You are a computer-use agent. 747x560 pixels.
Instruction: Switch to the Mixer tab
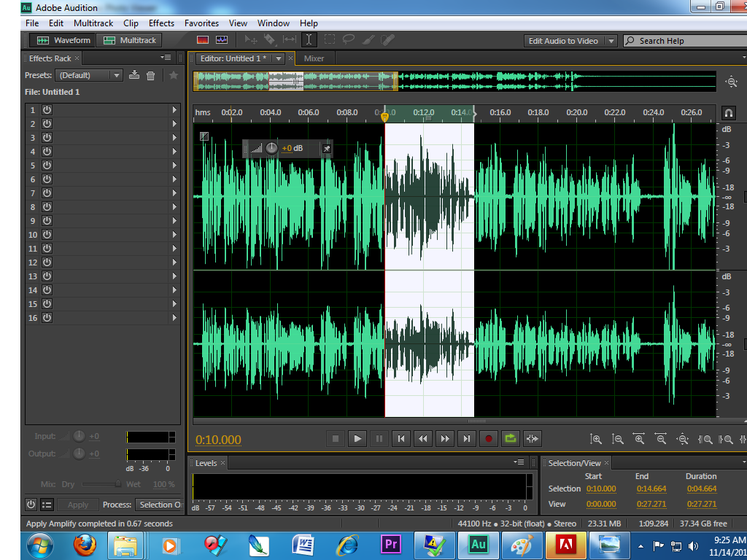pos(314,58)
